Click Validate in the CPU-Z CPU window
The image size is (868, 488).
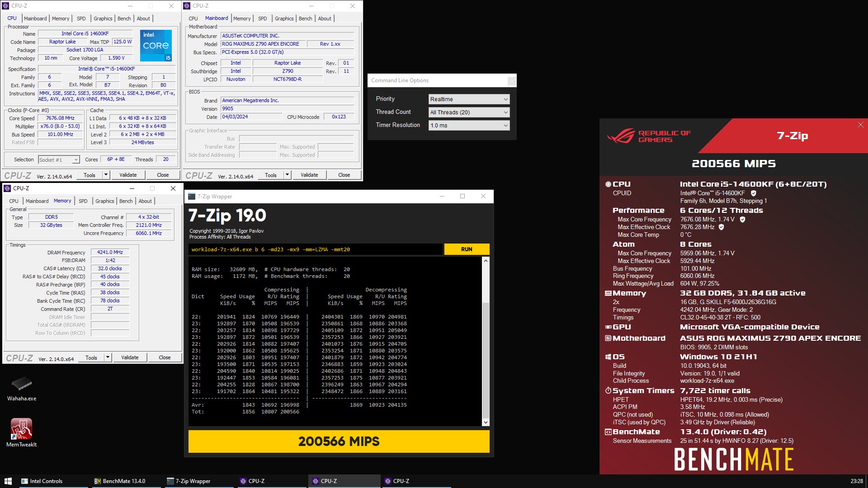pyautogui.click(x=128, y=175)
